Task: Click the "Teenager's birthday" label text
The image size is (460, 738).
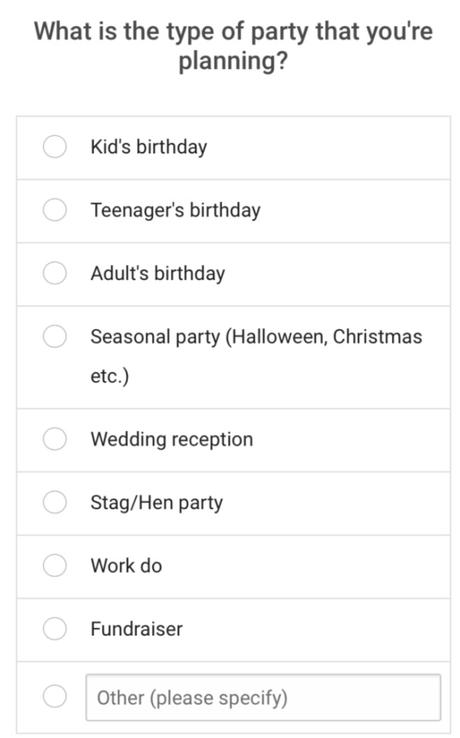Action: (176, 210)
